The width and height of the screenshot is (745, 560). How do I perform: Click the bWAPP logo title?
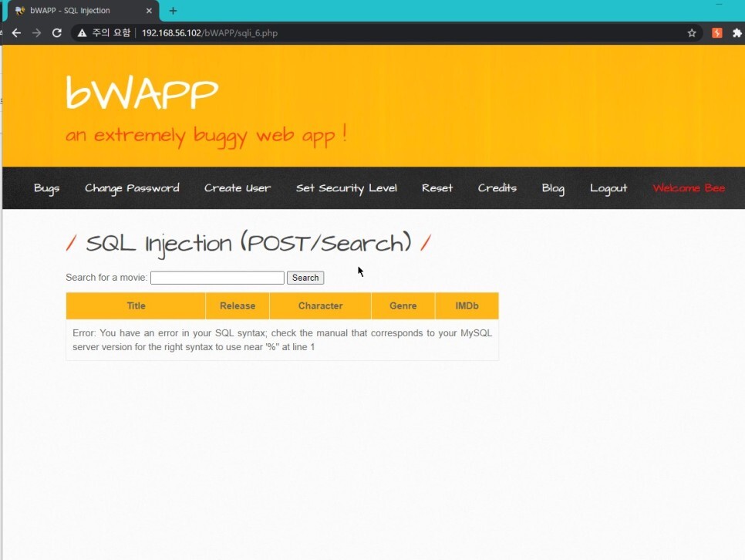coord(142,93)
